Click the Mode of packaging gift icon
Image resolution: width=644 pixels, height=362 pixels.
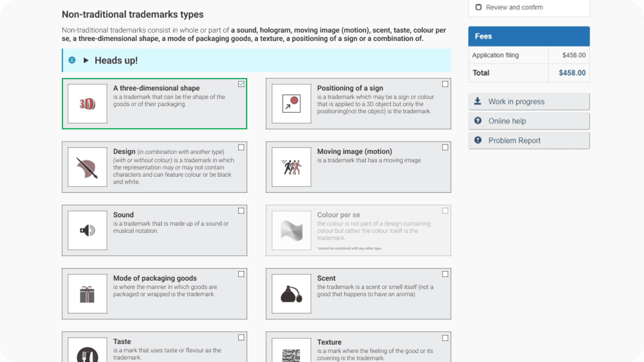(88, 294)
